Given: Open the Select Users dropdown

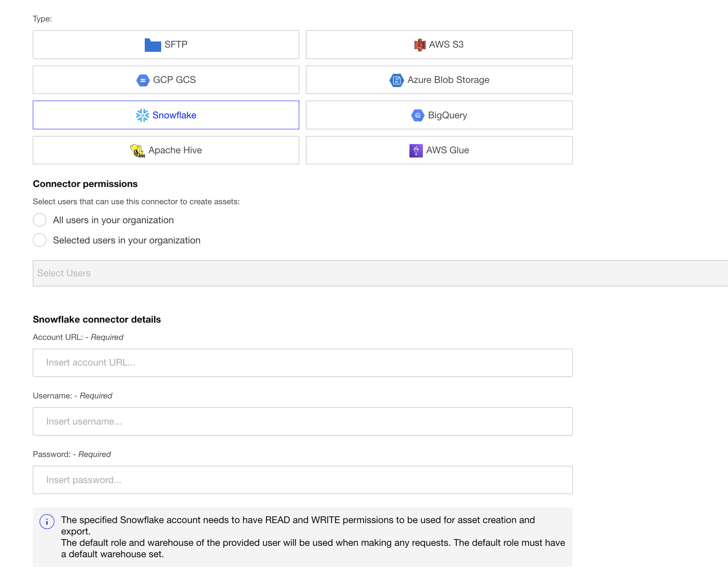Looking at the screenshot, I should (x=380, y=273).
